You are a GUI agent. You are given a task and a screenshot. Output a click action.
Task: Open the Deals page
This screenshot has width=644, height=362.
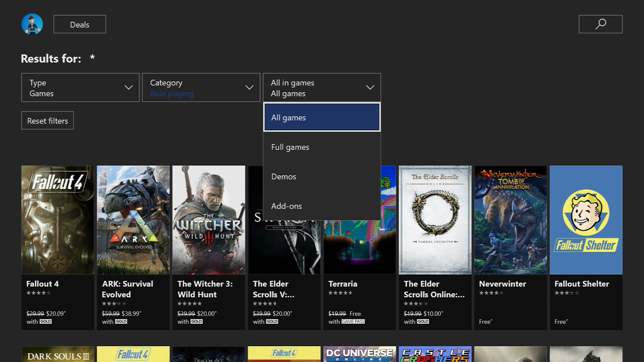point(79,24)
